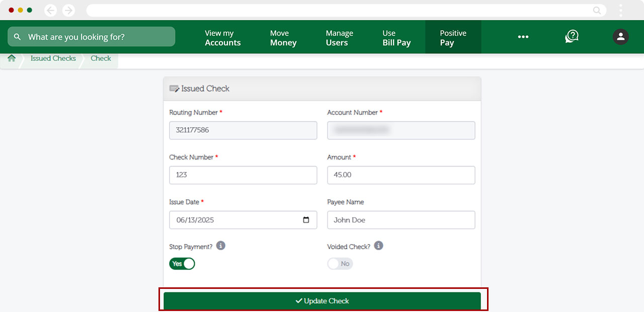Click the browser back arrow
The height and width of the screenshot is (312, 644).
(x=51, y=10)
